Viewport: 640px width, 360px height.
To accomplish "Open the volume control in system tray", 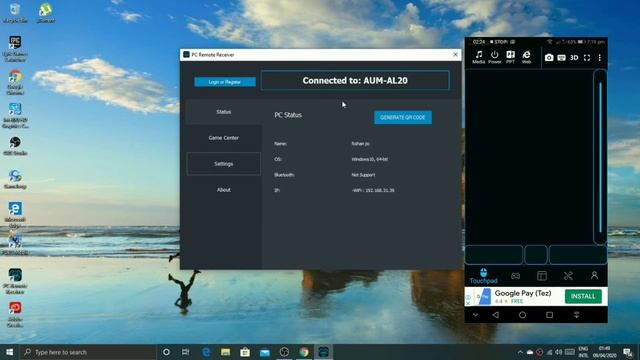I will pyautogui.click(x=559, y=352).
